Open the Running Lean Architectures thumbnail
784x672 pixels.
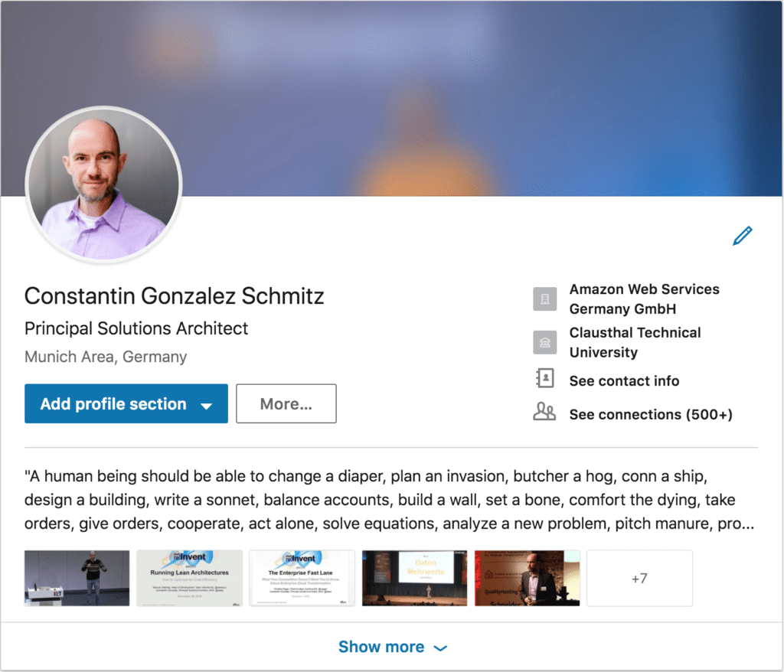pos(189,579)
